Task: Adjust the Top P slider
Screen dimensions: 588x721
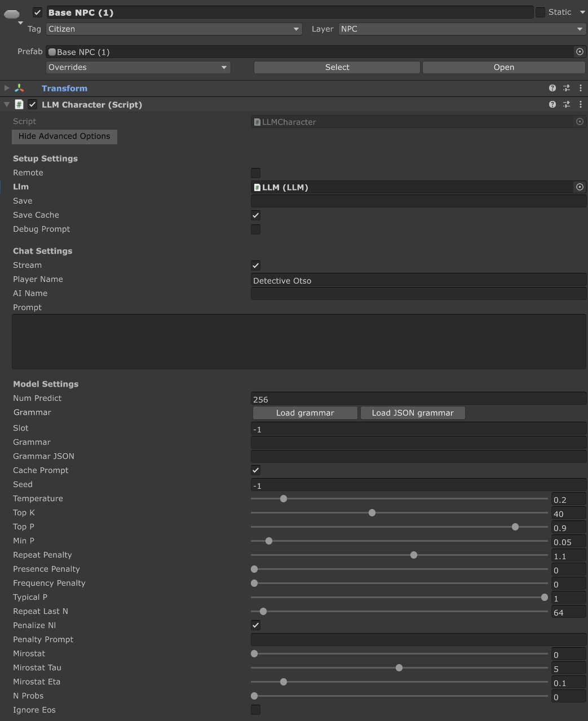Action: (x=399, y=527)
